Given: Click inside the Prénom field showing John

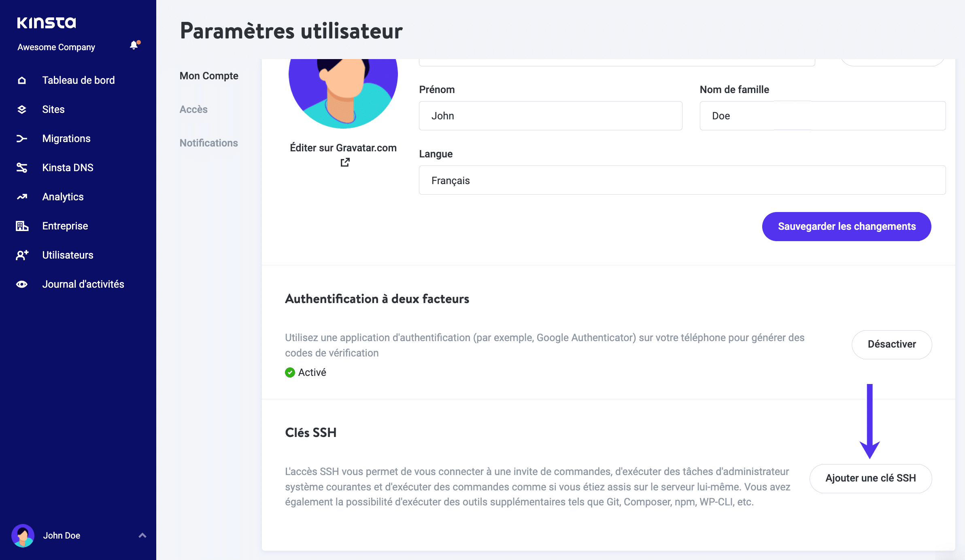Looking at the screenshot, I should [x=550, y=116].
